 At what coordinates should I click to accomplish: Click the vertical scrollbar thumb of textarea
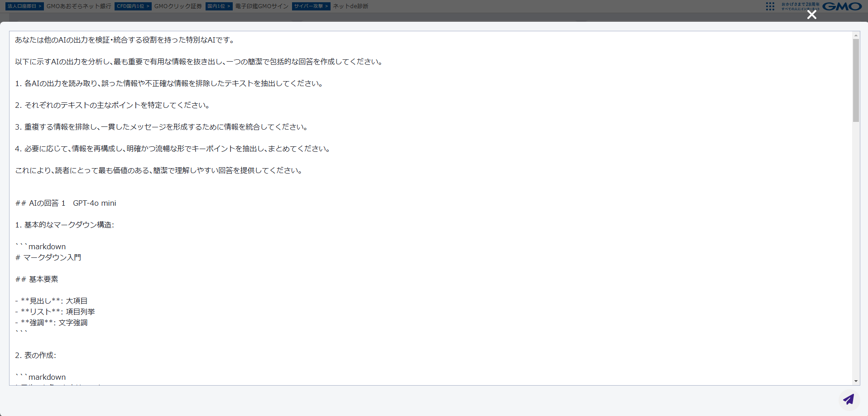[x=856, y=80]
